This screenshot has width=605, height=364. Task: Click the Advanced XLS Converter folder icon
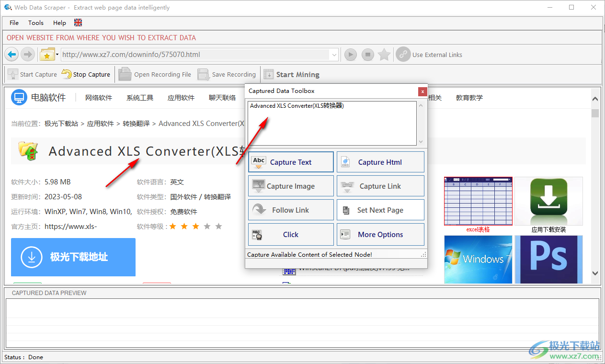[x=28, y=150]
